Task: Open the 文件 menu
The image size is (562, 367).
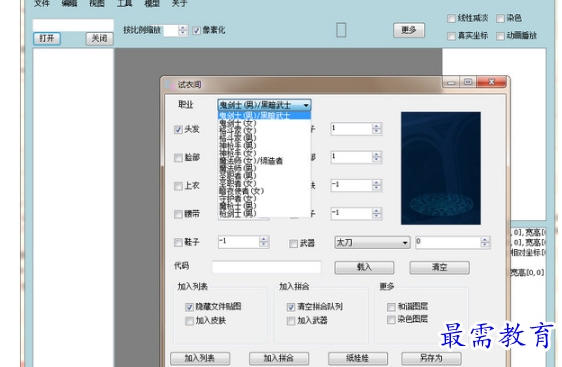Action: 42,4
